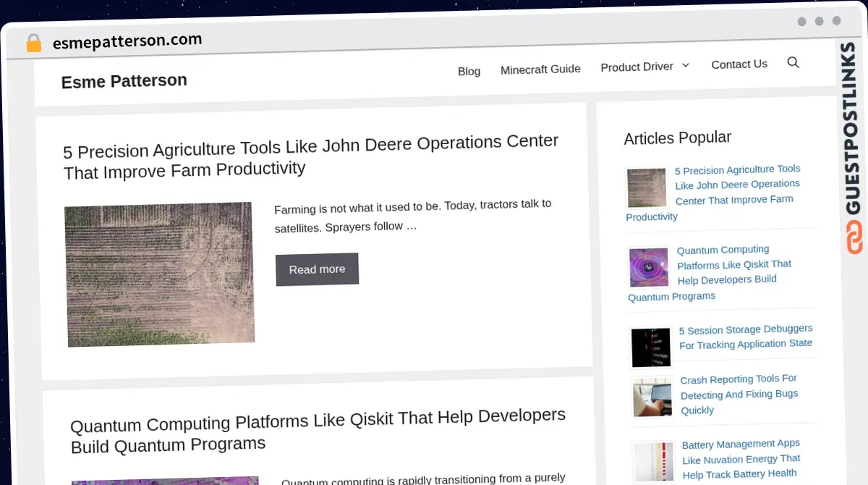Expand the Product Driver dropdown chevron

[x=686, y=65]
